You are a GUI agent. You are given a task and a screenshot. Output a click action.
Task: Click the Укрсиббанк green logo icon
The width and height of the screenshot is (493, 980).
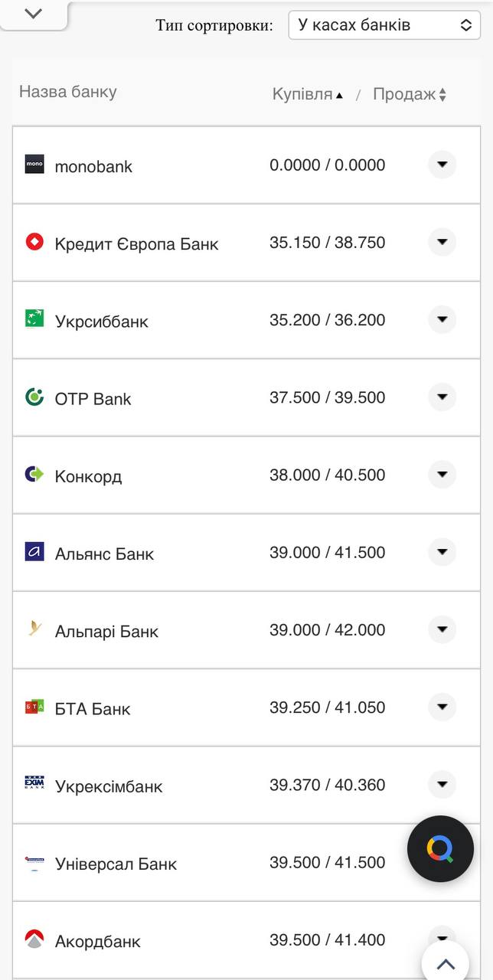click(34, 319)
